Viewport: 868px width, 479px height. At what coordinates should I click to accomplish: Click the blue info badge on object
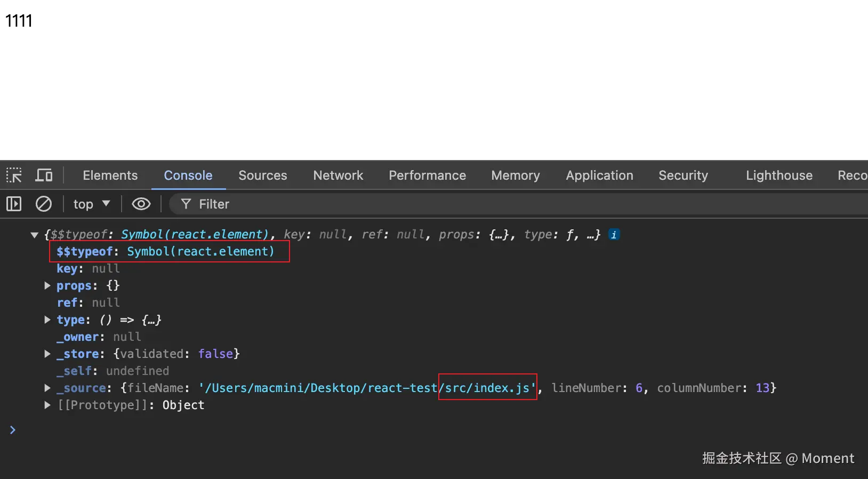[x=614, y=235]
